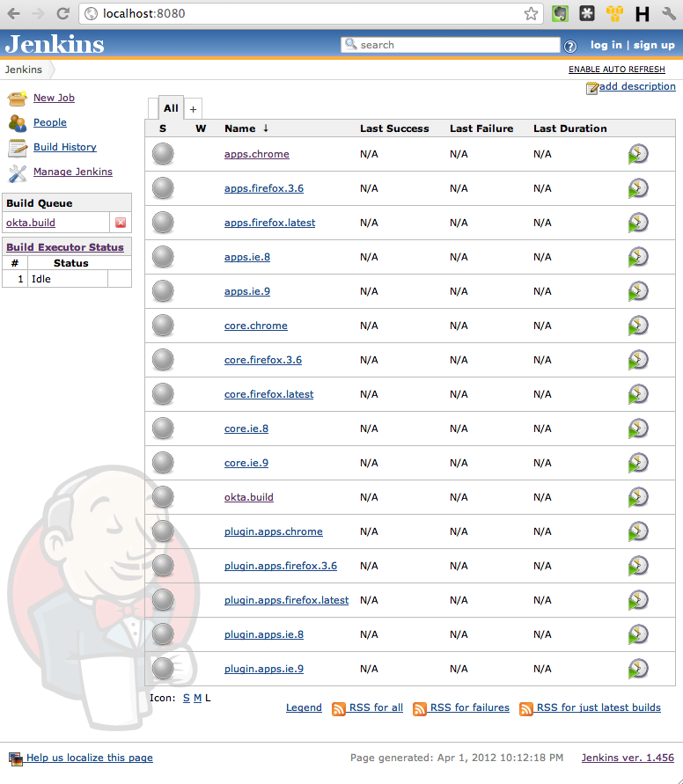This screenshot has width=683, height=784.
Task: Switch icon size to medium (M)
Action: 198,698
